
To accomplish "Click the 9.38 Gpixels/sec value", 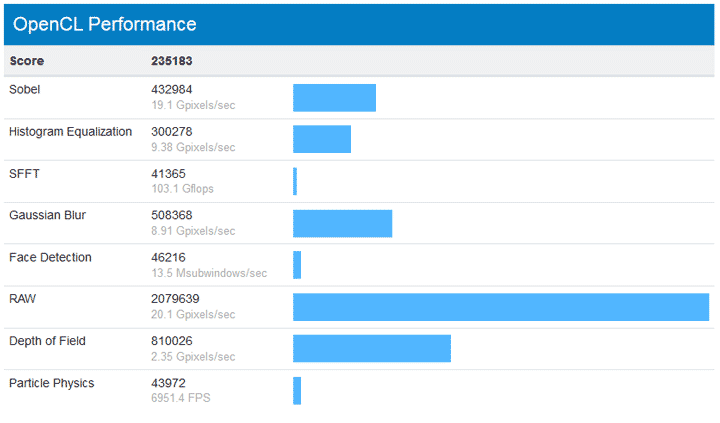I will point(193,147).
